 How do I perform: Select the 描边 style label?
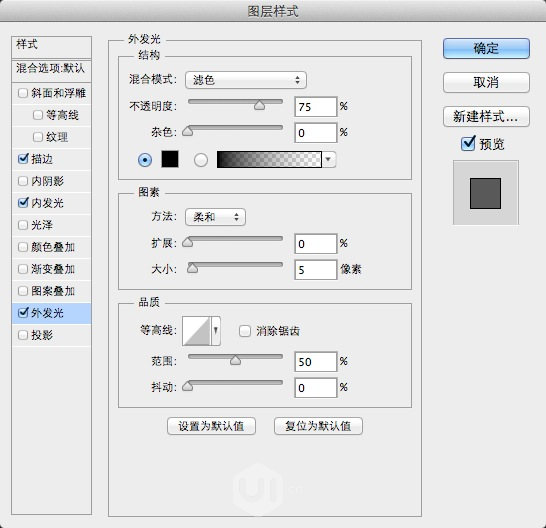42,159
